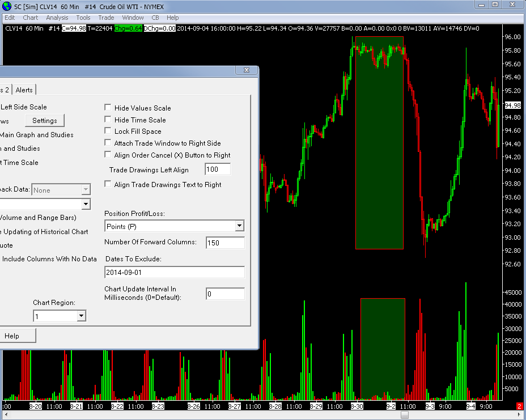Click the 96.00 price scale label
This screenshot has width=526, height=420.
click(512, 37)
